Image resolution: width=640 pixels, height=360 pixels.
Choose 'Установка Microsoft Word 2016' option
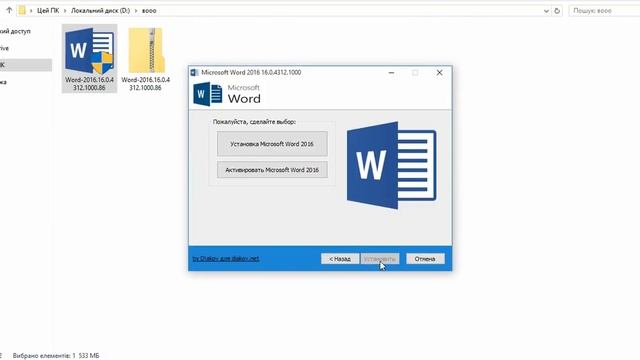pos(272,144)
